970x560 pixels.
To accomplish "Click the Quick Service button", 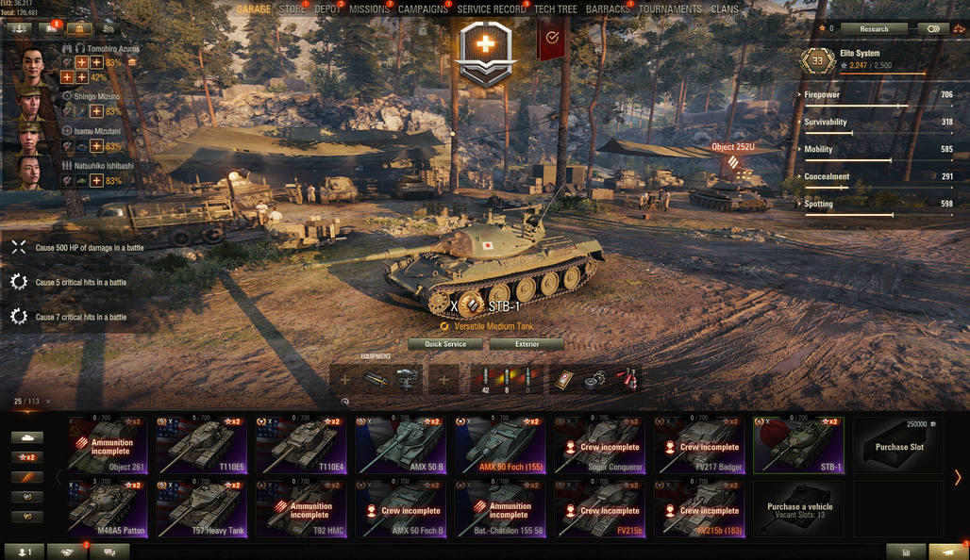I will tap(445, 344).
